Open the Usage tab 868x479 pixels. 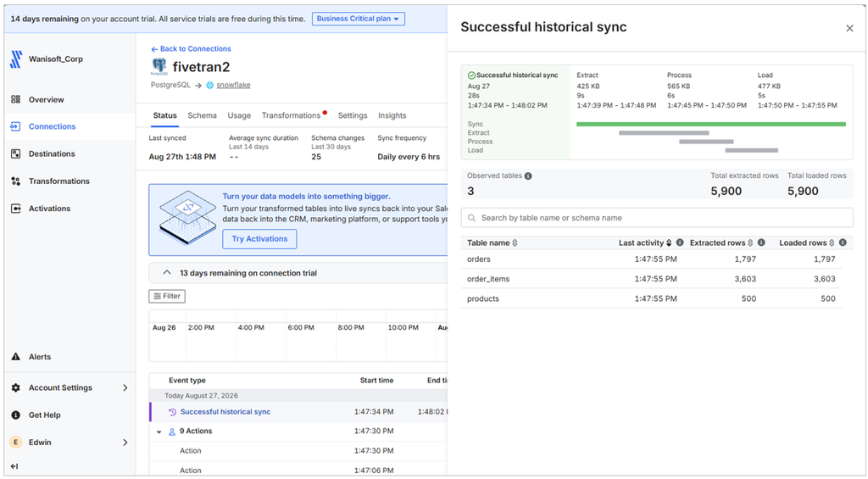(239, 115)
